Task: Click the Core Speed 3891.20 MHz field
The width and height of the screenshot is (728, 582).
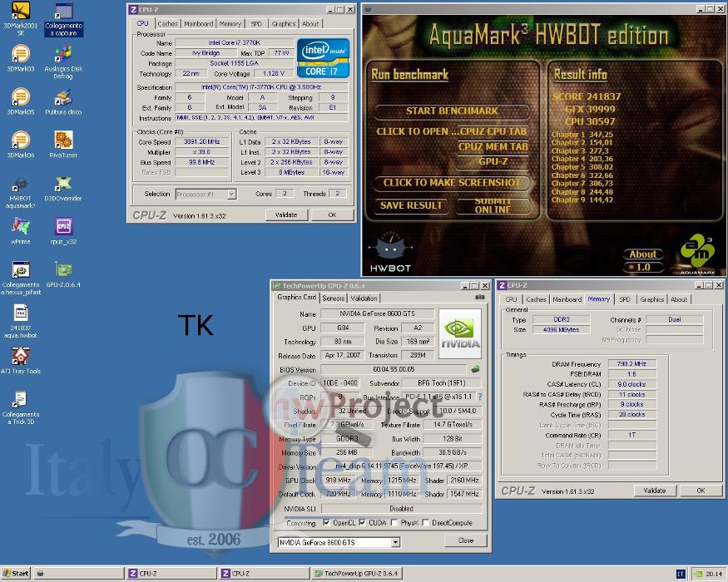Action: point(201,141)
